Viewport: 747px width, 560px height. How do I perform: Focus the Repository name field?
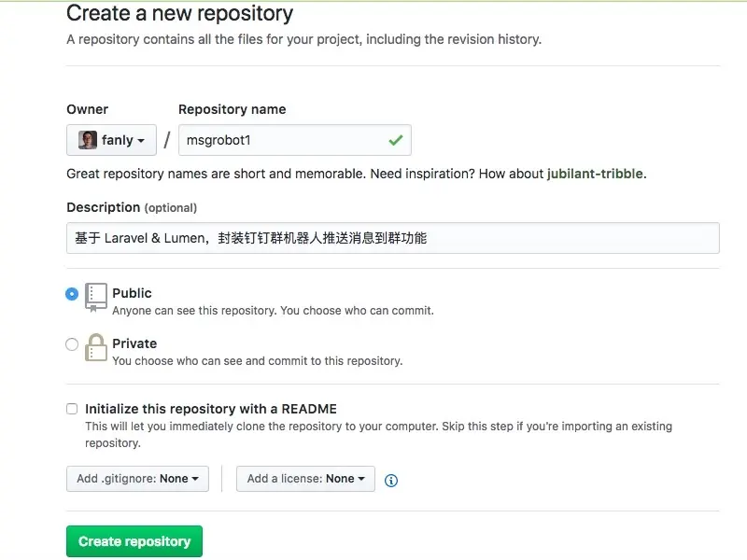click(295, 140)
